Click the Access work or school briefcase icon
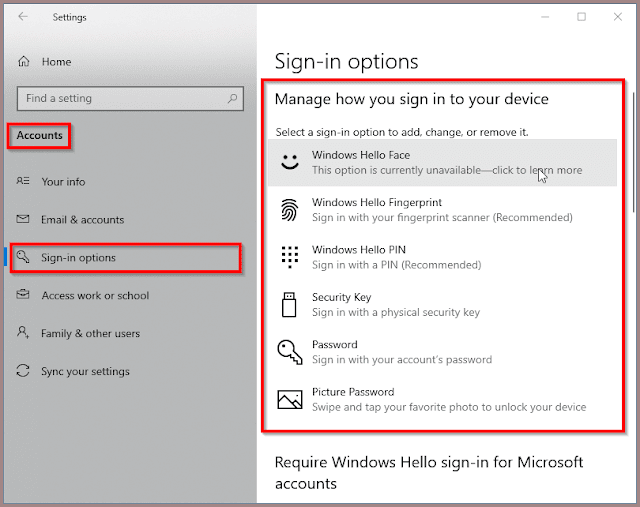 tap(23, 294)
